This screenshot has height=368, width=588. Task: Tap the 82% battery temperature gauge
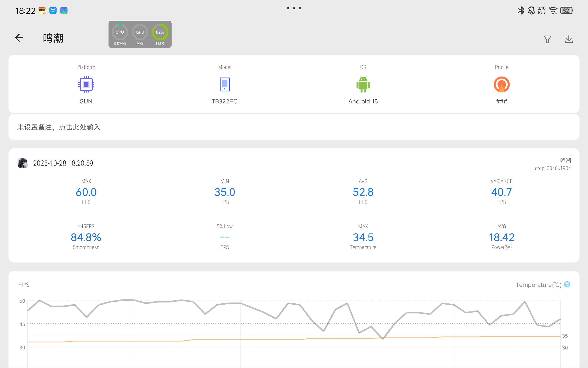(160, 34)
